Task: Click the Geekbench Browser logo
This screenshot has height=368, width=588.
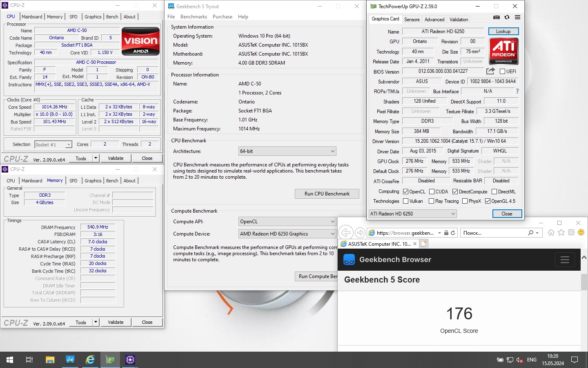Action: click(349, 260)
